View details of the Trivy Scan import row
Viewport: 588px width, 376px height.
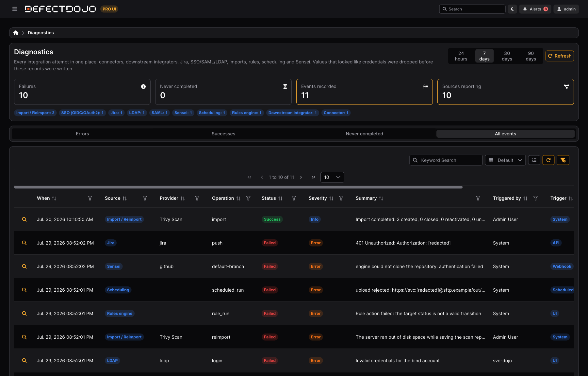coord(24,219)
